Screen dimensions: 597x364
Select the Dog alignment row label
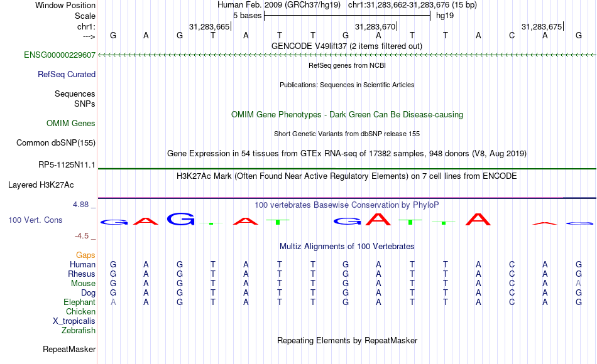(x=89, y=293)
